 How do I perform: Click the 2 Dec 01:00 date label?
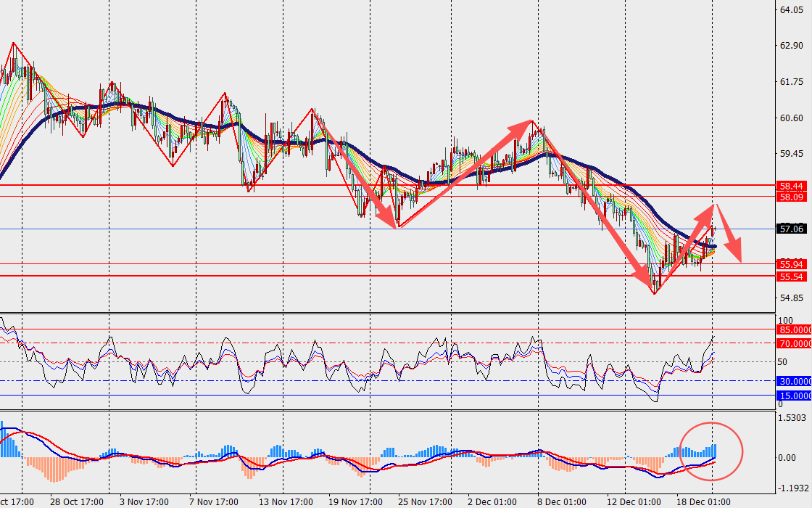click(492, 502)
